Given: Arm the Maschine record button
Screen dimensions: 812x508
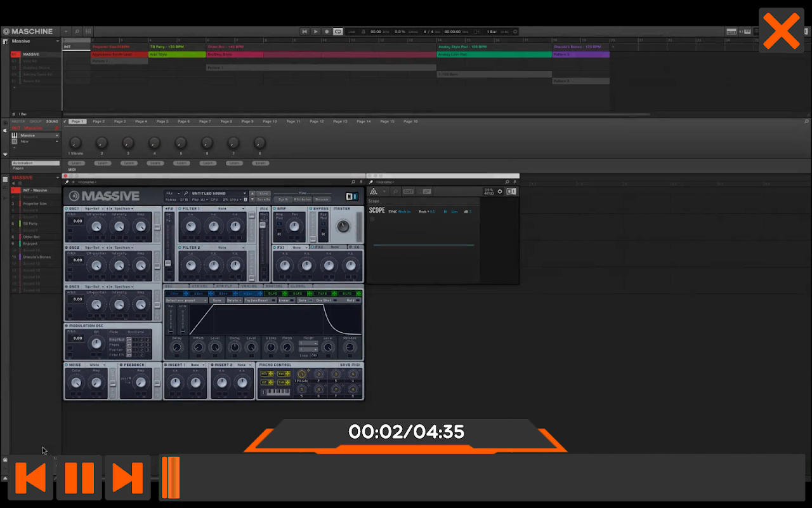Looking at the screenshot, I should click(327, 31).
